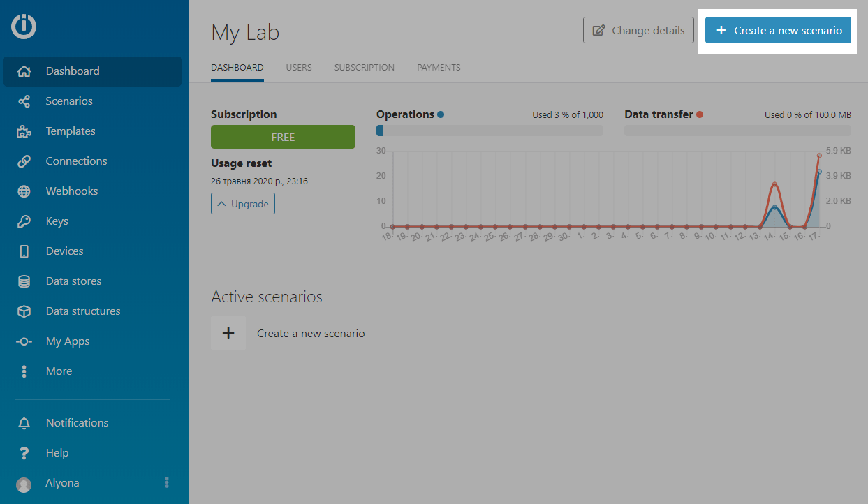Expand subscription options with Upgrade button
This screenshot has width=868, height=504.
[x=242, y=204]
